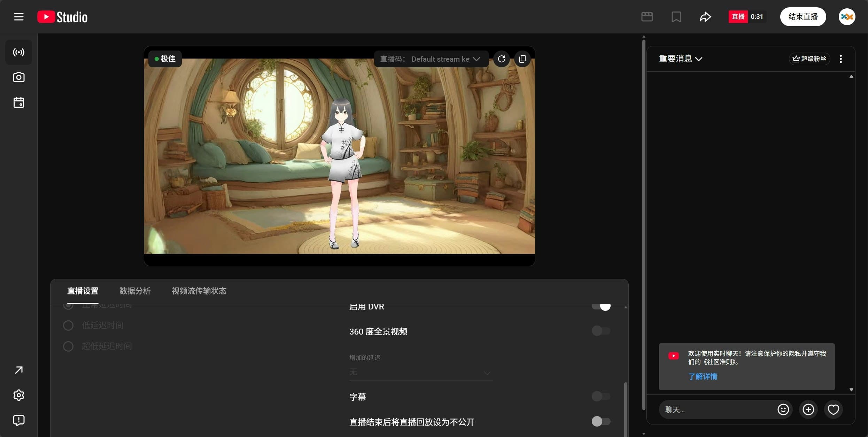
Task: Refresh the stream key preview
Action: 502,59
